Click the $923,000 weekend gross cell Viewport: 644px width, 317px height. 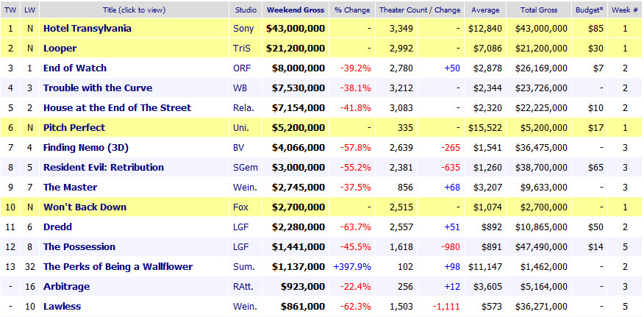303,287
